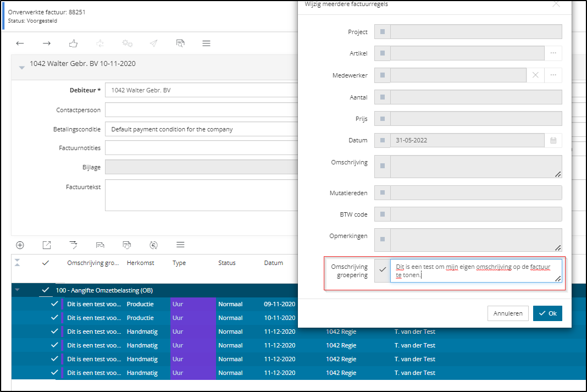Deselect the row dated 10-11-2020

pos(54,317)
